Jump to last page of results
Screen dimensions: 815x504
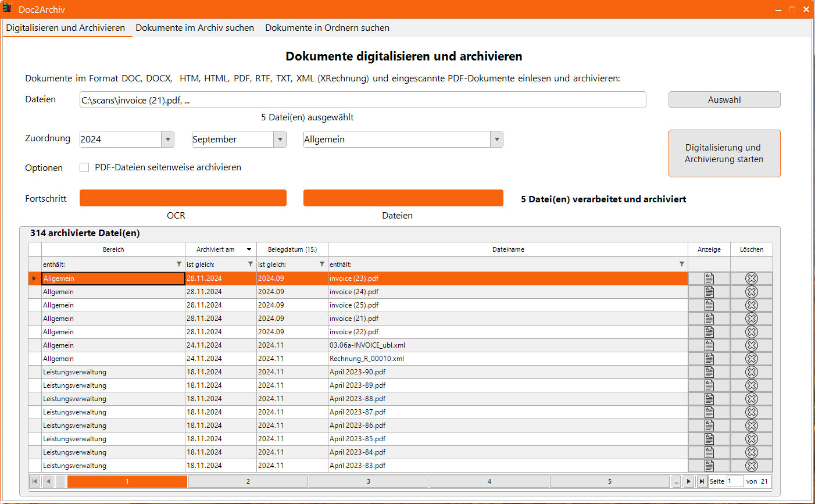pos(702,481)
